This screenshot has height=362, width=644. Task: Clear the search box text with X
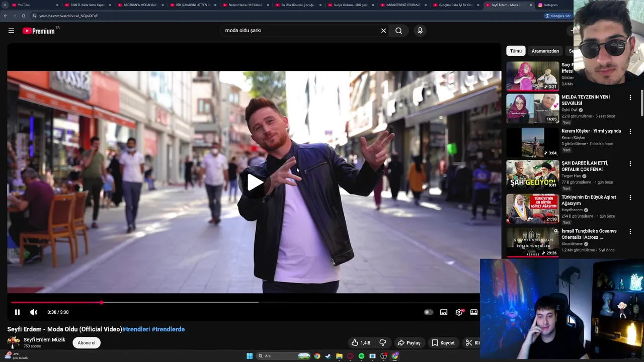click(x=383, y=31)
